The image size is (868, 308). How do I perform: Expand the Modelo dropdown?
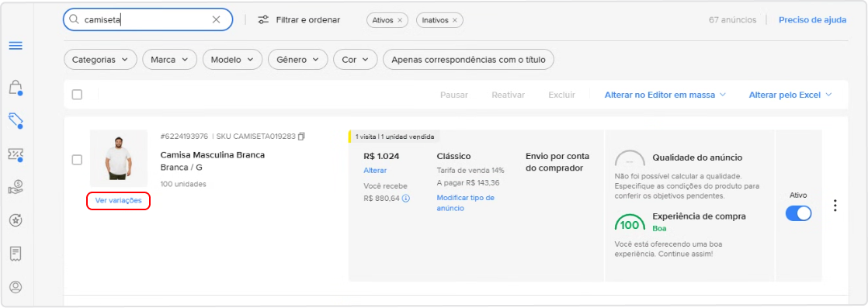pos(232,60)
